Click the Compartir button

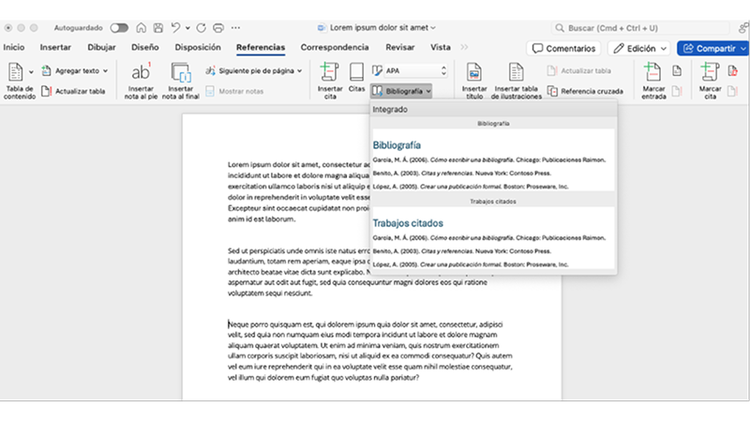point(708,48)
